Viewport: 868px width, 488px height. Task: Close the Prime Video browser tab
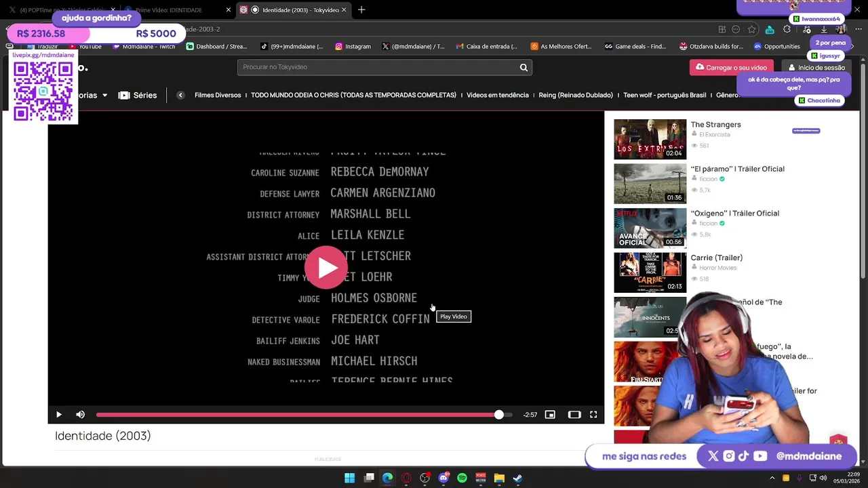point(228,10)
